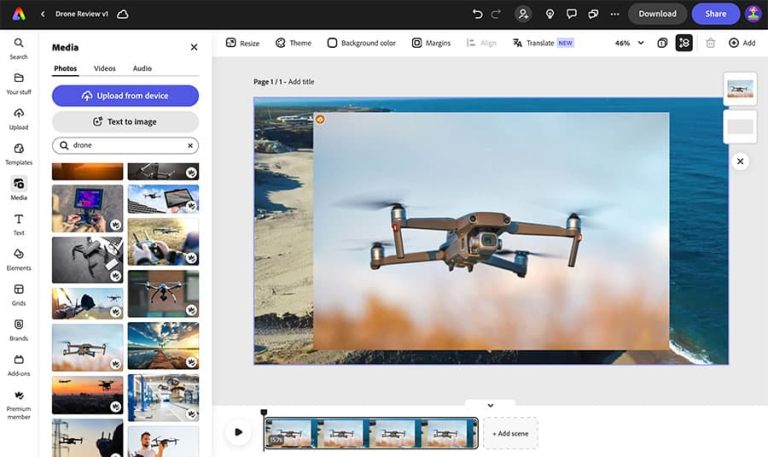Click the Add scene button
This screenshot has height=457, width=768.
510,433
